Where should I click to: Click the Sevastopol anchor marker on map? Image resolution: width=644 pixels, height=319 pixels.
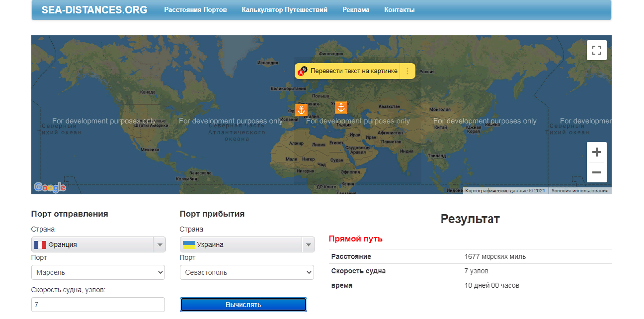(x=340, y=107)
